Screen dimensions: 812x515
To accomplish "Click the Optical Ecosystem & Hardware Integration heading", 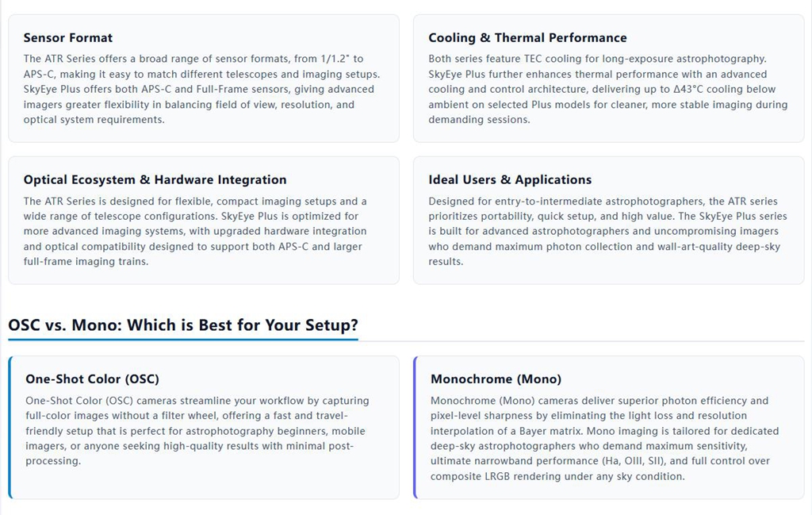I will 155,180.
